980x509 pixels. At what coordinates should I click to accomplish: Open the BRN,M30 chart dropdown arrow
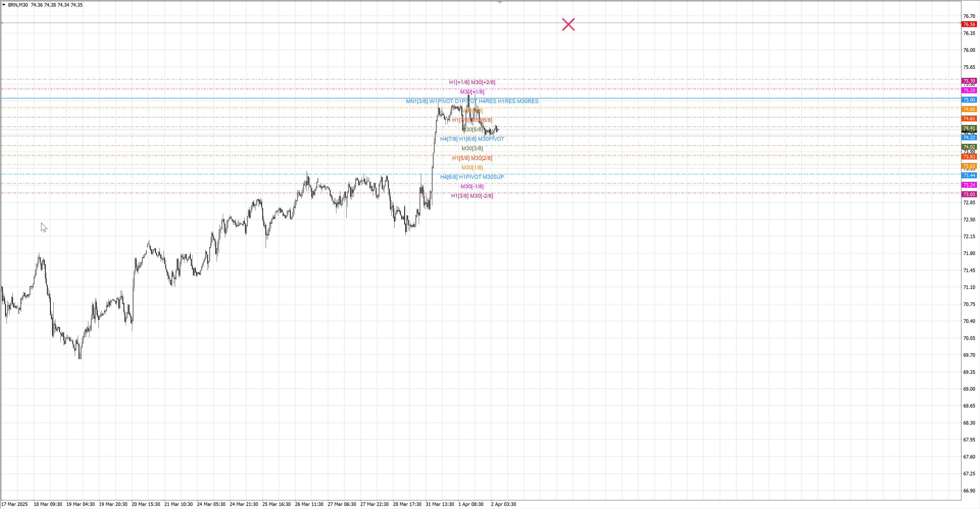tap(4, 5)
